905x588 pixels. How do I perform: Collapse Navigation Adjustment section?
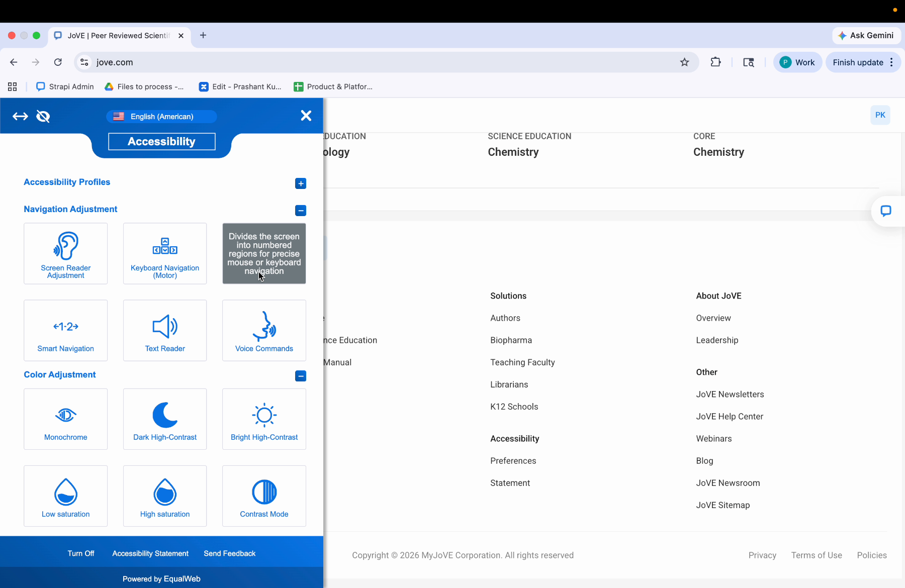[x=301, y=211]
